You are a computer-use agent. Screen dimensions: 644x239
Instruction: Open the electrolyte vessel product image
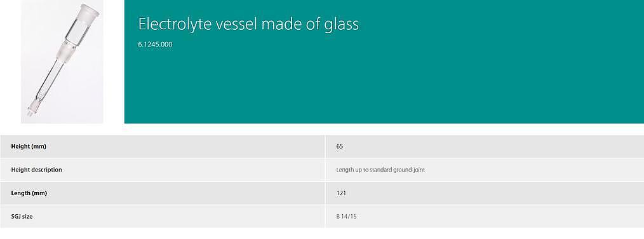click(62, 62)
